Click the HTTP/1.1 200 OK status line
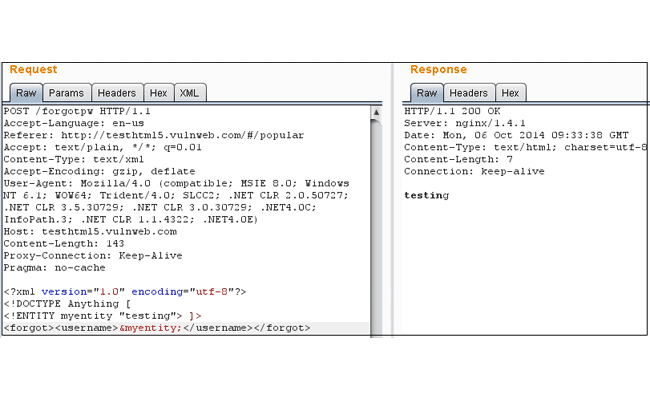Image resolution: width=650 pixels, height=400 pixels. click(450, 111)
